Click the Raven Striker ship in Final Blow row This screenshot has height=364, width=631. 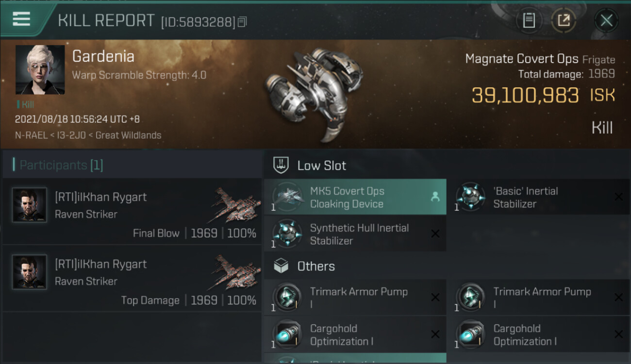[x=236, y=204]
